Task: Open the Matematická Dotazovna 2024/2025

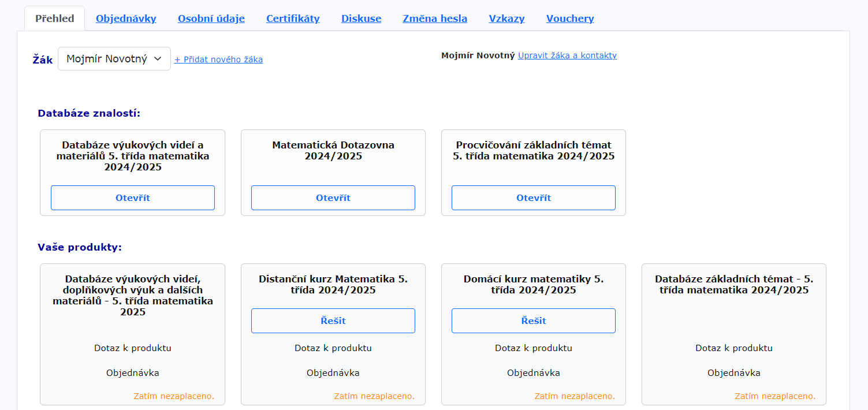Action: pyautogui.click(x=333, y=197)
